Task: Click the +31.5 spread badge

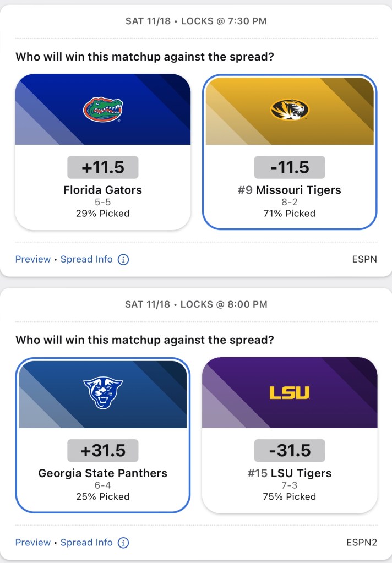Action: tap(103, 451)
